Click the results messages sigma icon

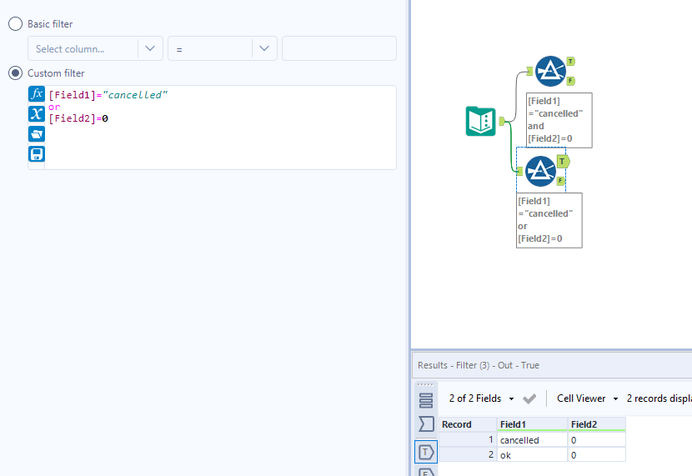[x=426, y=424]
